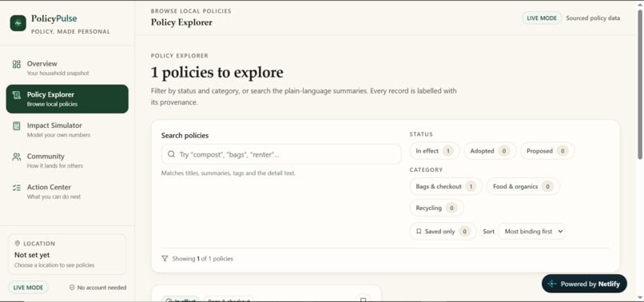Click the Impact Simulator calculator icon
Screen dimensions: 644x302
point(17,125)
